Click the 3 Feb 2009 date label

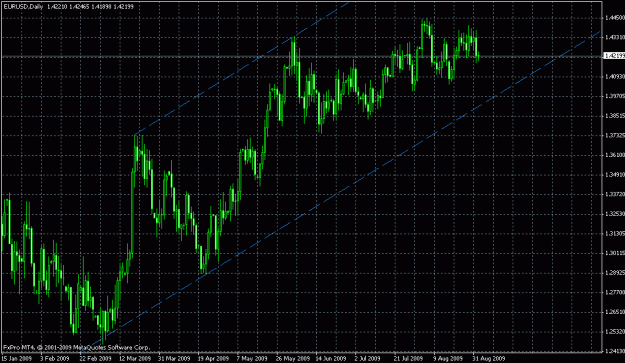coord(54,359)
